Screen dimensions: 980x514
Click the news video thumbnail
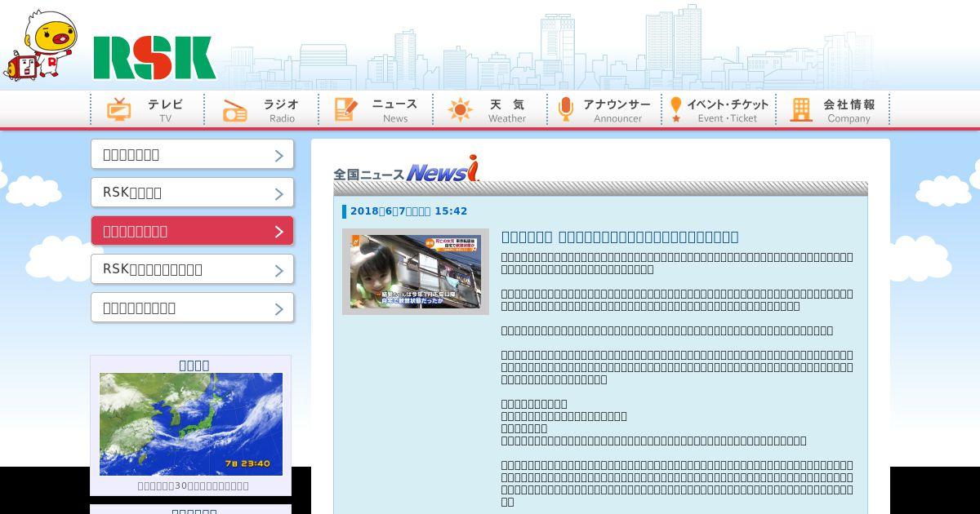pyautogui.click(x=416, y=272)
